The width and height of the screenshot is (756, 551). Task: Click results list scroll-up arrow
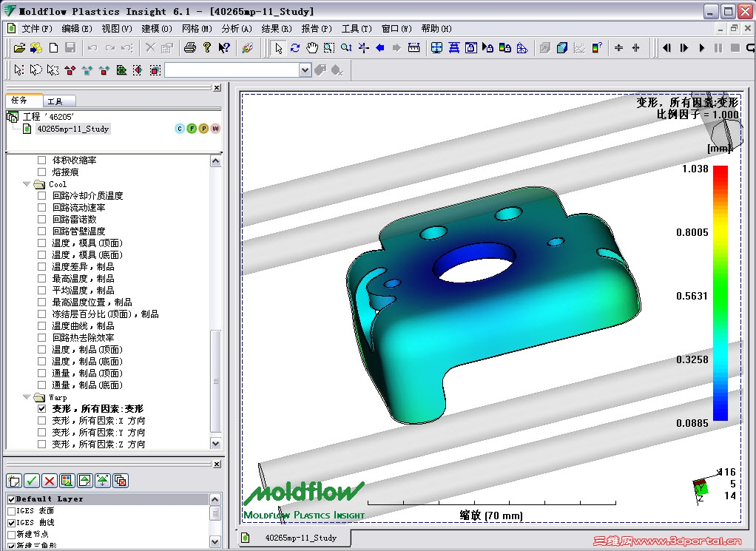(215, 161)
